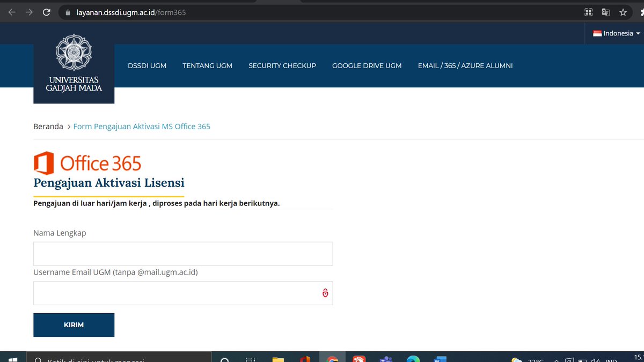Open the GOOGLE DRIVE UGM menu item

click(x=367, y=65)
